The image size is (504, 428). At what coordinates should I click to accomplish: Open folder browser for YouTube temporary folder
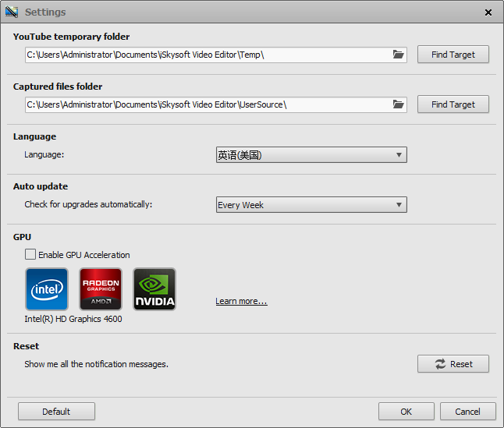[398, 55]
